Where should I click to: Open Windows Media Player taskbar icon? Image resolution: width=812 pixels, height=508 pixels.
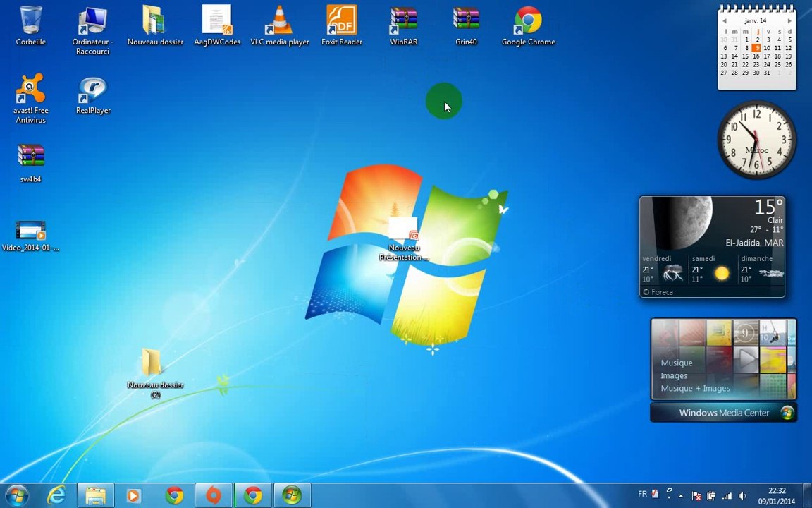pos(134,495)
